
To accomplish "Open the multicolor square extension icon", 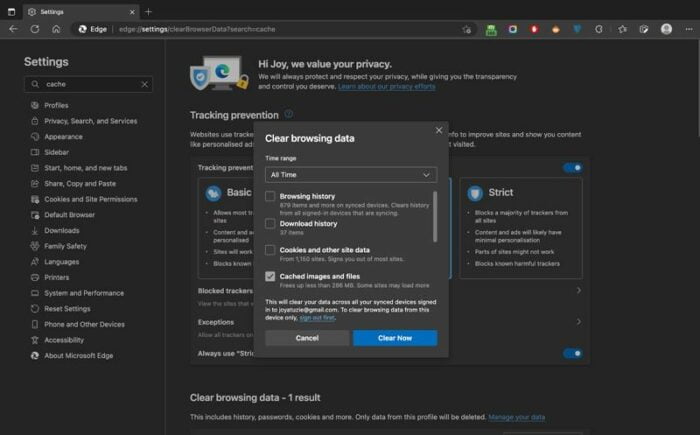I will coord(512,29).
